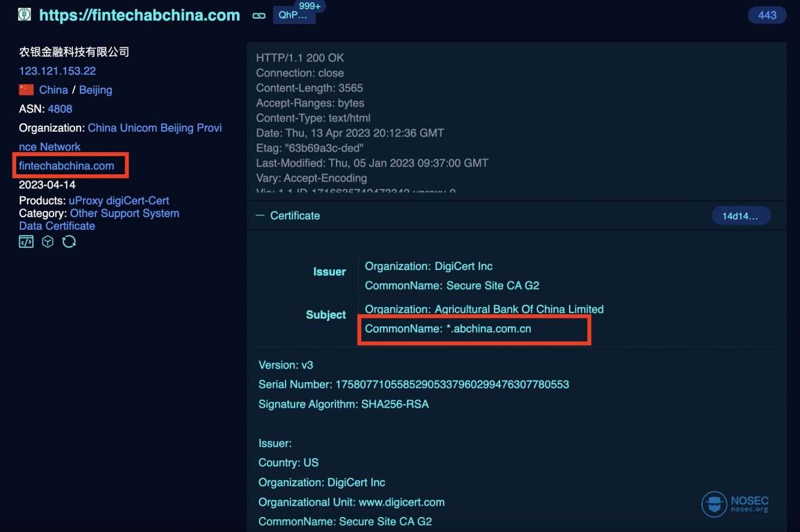The height and width of the screenshot is (532, 800).
Task: Click the 14d14… certificate hash badge
Action: [740, 216]
